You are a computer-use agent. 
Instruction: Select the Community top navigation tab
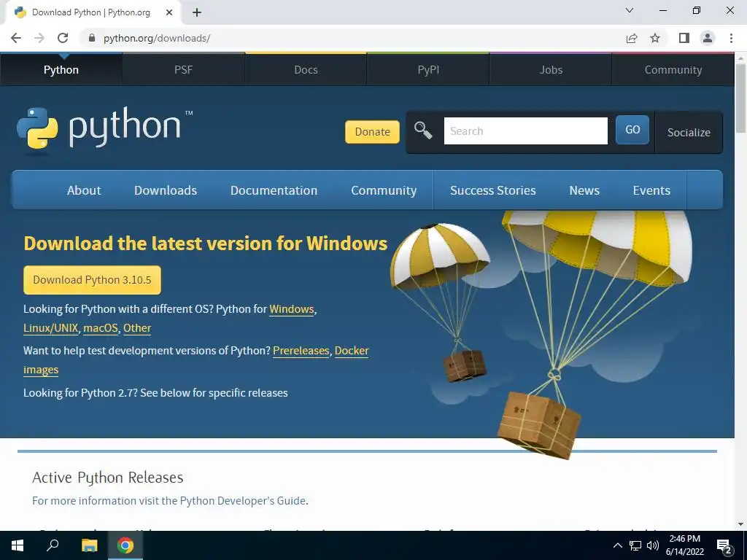(673, 69)
